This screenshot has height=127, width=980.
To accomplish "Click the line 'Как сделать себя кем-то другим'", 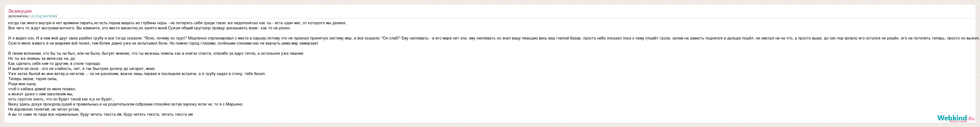I will click(x=54, y=64).
